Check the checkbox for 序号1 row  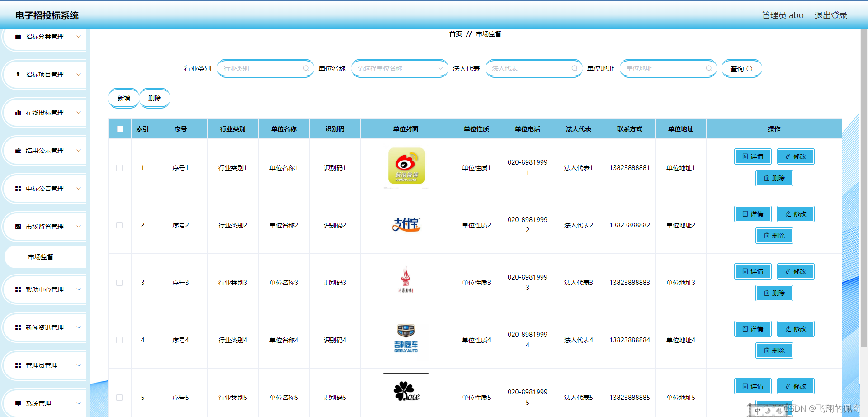(119, 167)
